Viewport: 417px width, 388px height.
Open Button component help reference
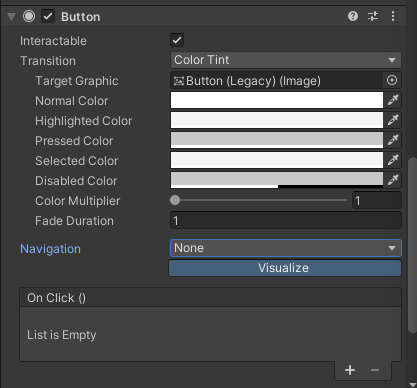click(x=353, y=16)
